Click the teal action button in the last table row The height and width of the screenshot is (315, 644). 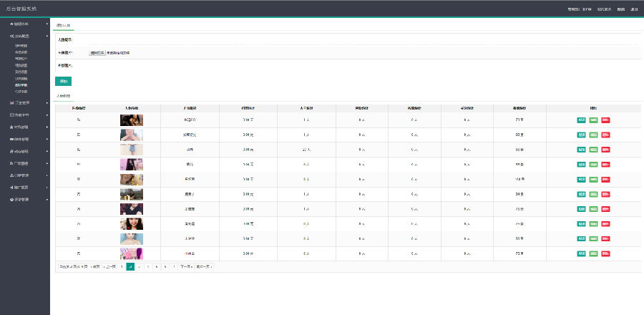(582, 254)
